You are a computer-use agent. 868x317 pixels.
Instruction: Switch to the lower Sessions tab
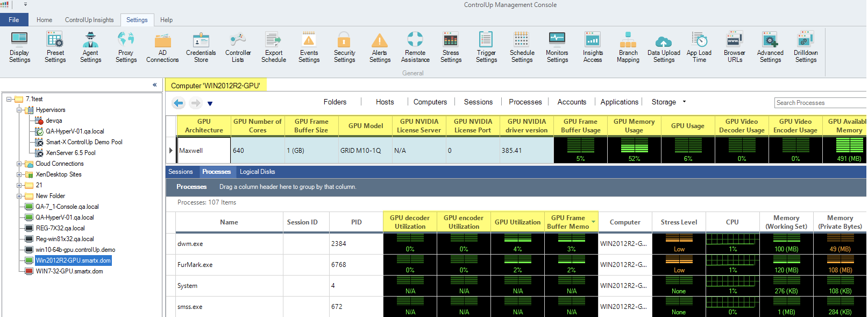tap(180, 172)
